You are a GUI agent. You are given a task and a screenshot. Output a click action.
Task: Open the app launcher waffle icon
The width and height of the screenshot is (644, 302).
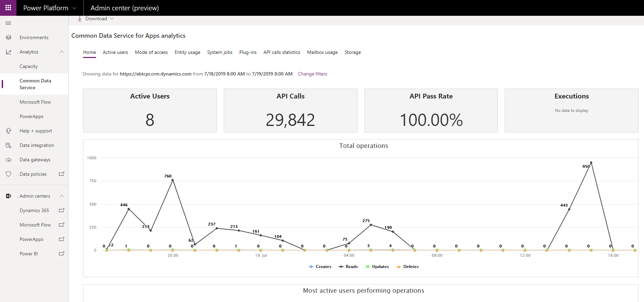point(8,8)
